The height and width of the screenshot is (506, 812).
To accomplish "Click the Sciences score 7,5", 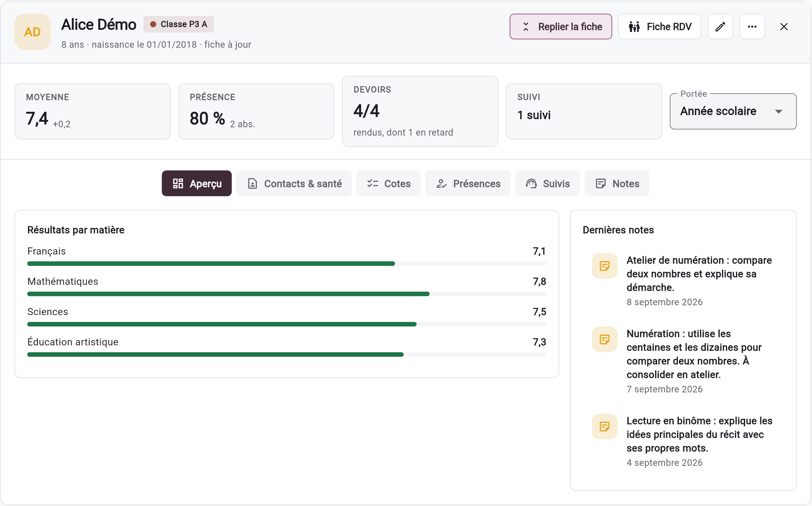I will tap(539, 312).
